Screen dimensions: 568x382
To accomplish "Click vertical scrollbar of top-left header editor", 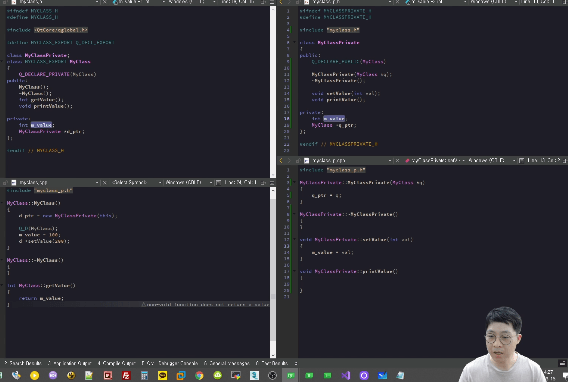I will click(273, 92).
